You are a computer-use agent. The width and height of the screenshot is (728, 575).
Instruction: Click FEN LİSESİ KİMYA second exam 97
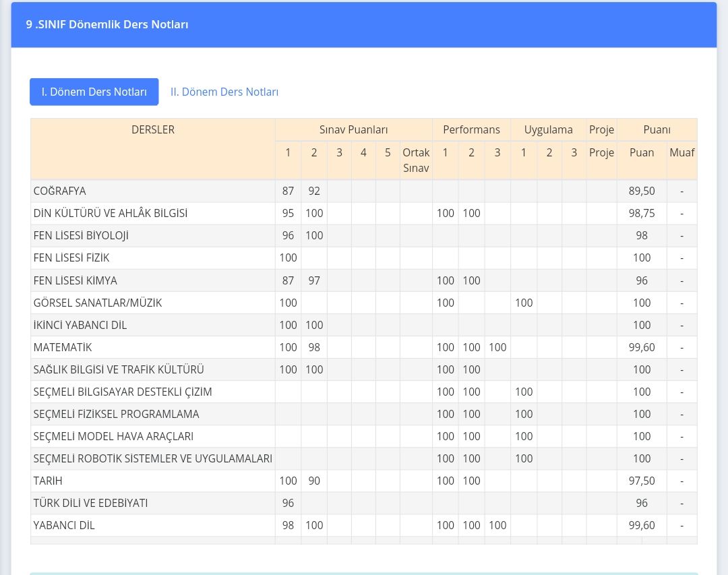tap(314, 280)
